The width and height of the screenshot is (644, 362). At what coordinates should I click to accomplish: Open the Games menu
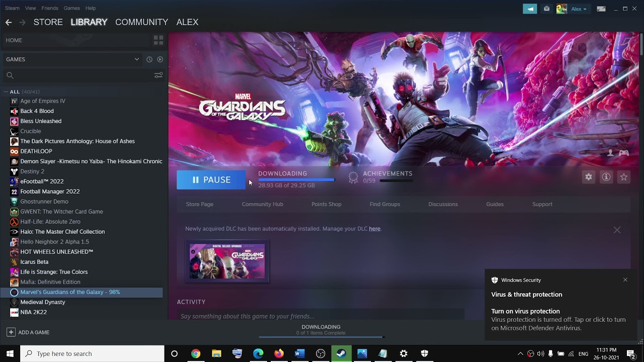[x=71, y=8]
